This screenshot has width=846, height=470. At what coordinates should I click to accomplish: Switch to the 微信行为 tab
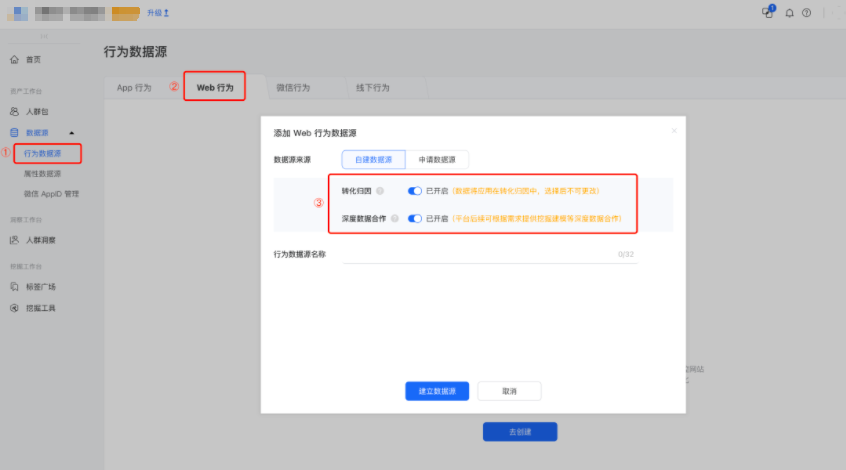[293, 87]
